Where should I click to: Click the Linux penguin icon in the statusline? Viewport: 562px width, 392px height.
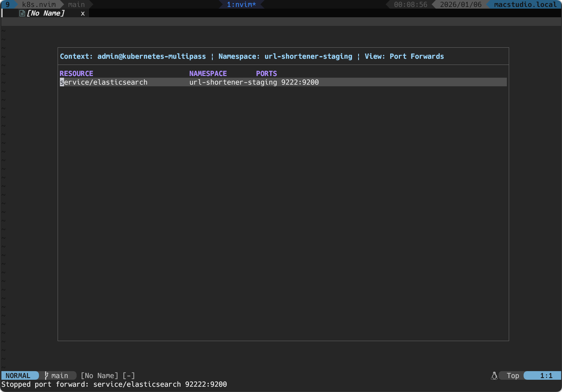pyautogui.click(x=494, y=376)
